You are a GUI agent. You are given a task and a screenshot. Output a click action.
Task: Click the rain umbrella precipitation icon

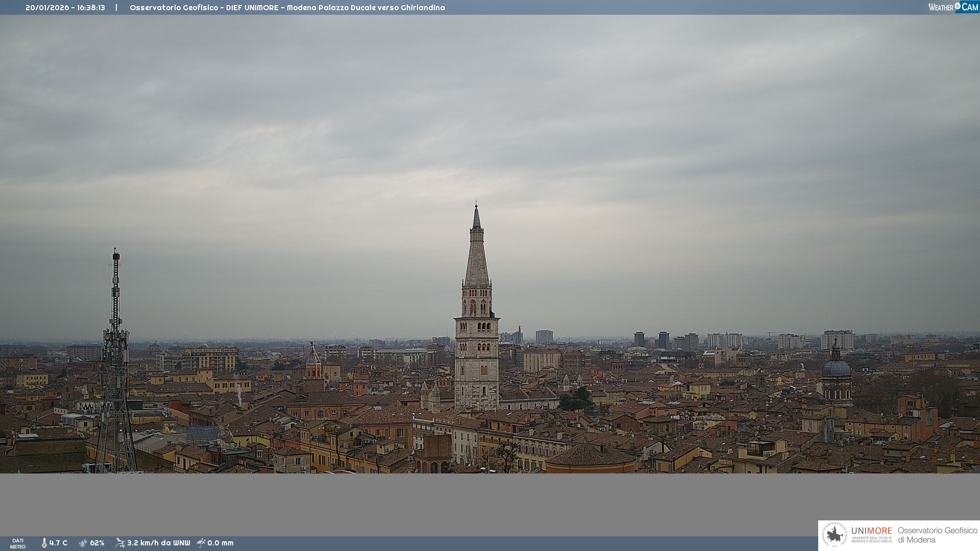click(x=201, y=543)
